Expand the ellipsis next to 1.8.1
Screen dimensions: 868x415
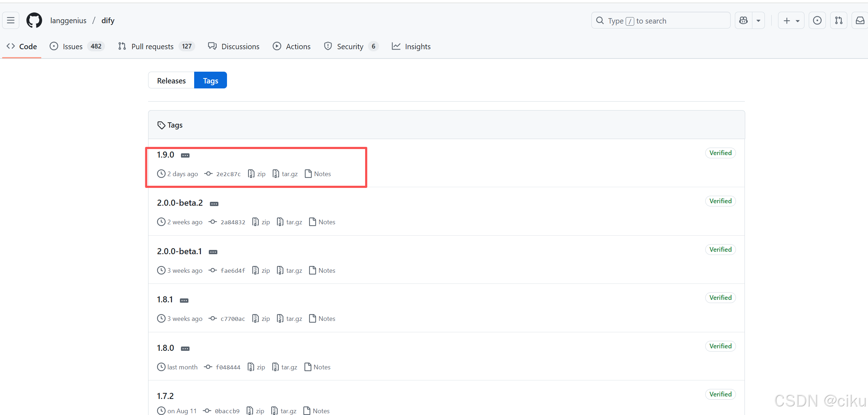tap(184, 301)
